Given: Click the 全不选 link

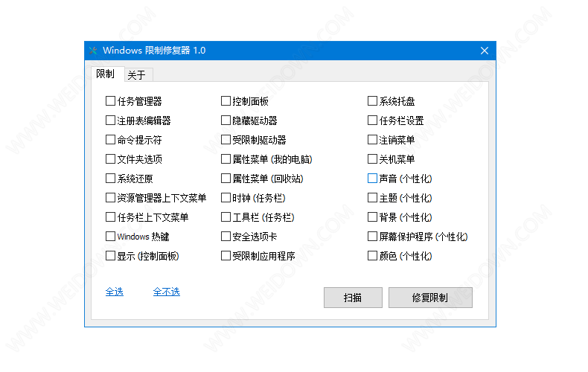Looking at the screenshot, I should coord(167,292).
